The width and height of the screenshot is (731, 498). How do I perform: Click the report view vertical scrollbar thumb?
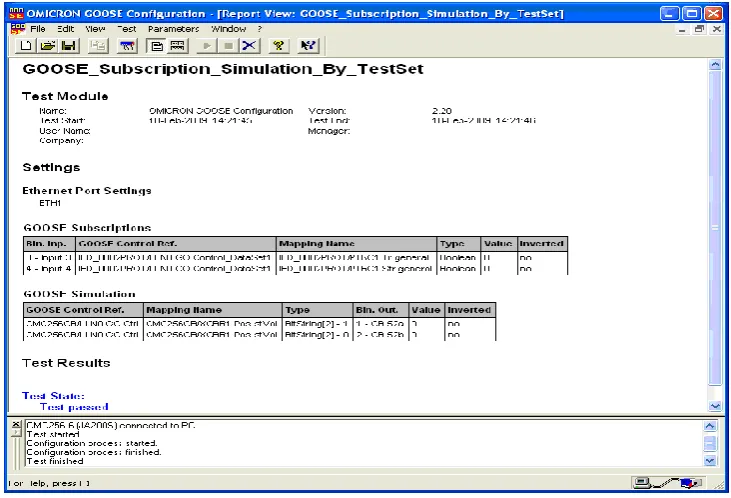pos(715,228)
